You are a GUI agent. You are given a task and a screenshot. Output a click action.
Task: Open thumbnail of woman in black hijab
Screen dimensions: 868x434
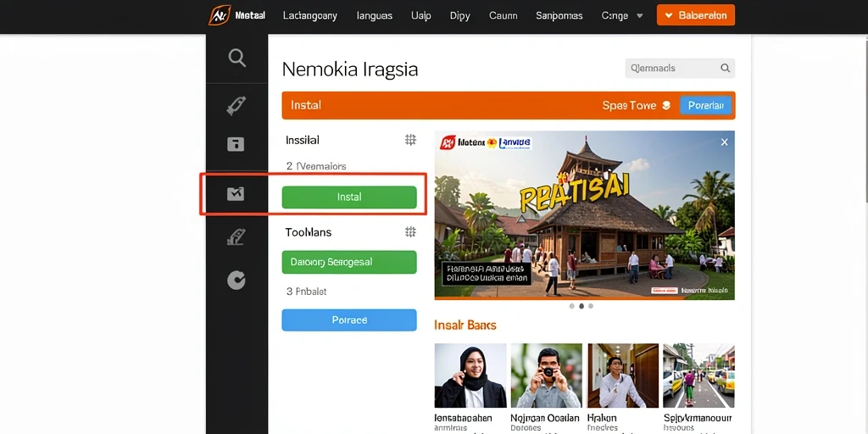click(470, 376)
